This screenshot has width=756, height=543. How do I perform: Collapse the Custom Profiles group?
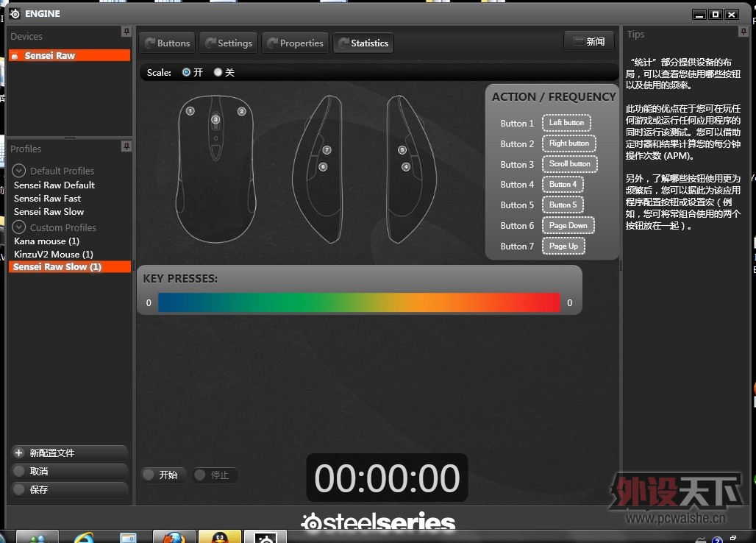pos(18,227)
